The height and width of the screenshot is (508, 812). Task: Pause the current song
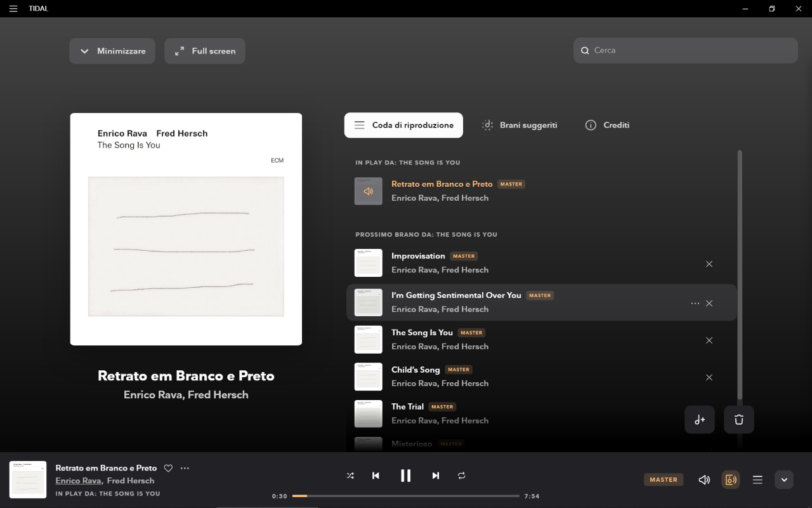coord(405,476)
